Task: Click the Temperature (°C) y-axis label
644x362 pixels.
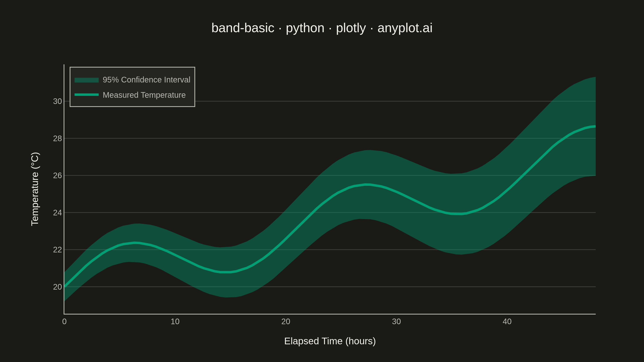Action: pyautogui.click(x=35, y=189)
